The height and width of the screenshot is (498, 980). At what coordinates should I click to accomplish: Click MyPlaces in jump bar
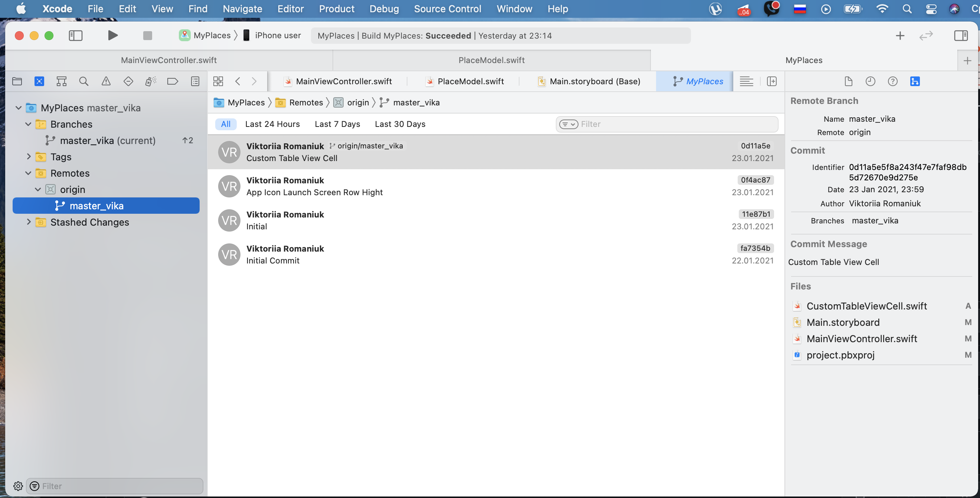coord(239,103)
